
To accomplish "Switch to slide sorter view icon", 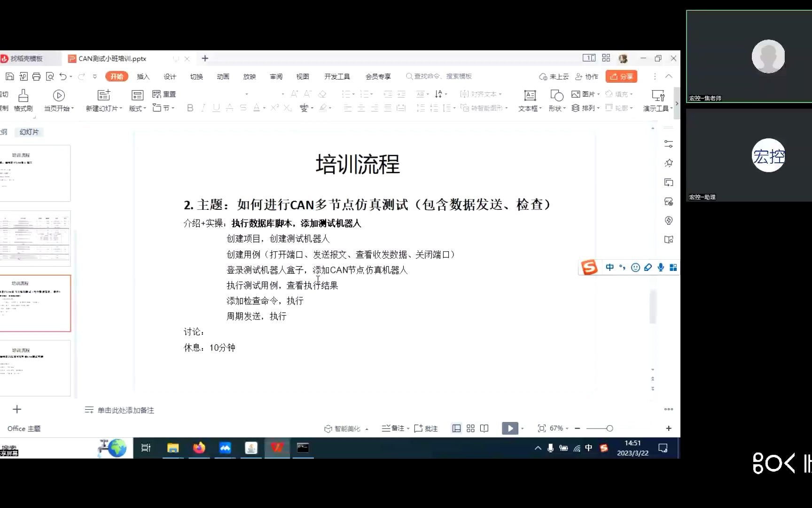I will 470,428.
